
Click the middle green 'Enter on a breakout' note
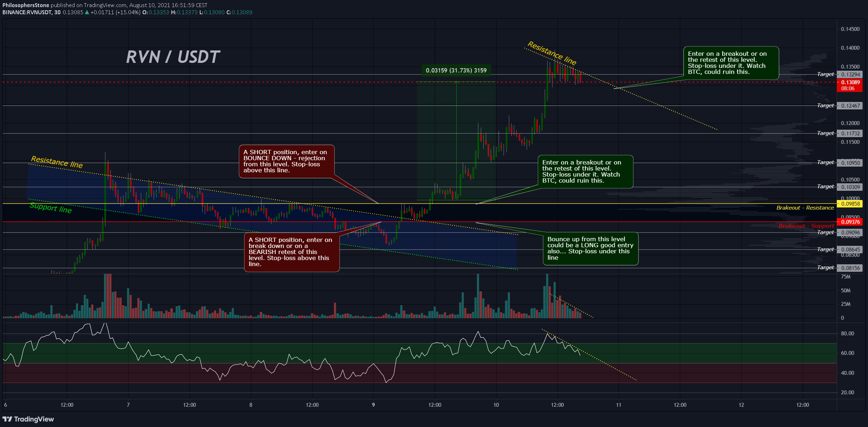pyautogui.click(x=586, y=172)
